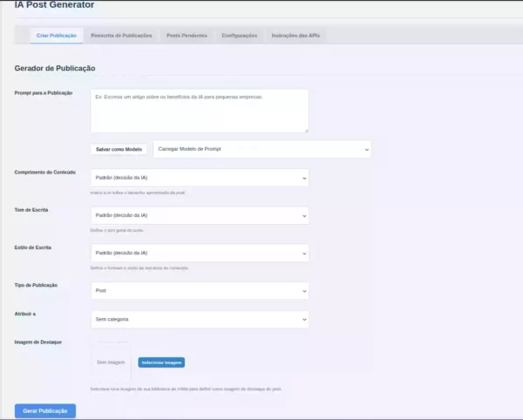The image size is (523, 420).
Task: Click the chevron arrow on Tipo de Publicação
Action: tap(303, 290)
